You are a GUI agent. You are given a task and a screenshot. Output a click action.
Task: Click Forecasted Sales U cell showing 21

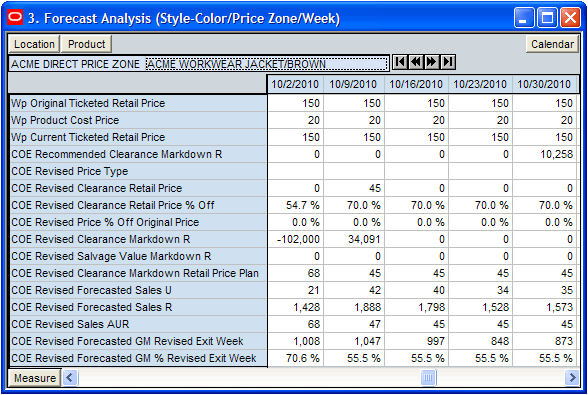(x=295, y=290)
